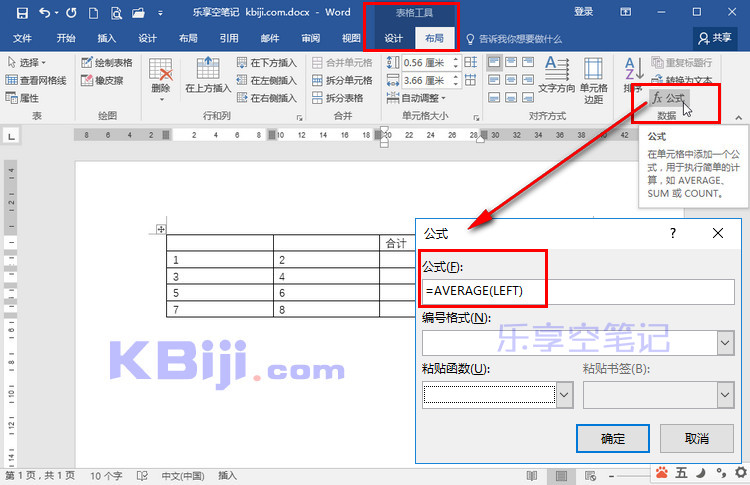Click the distribute rows icon
Image resolution: width=750 pixels, height=485 pixels.
[x=470, y=62]
